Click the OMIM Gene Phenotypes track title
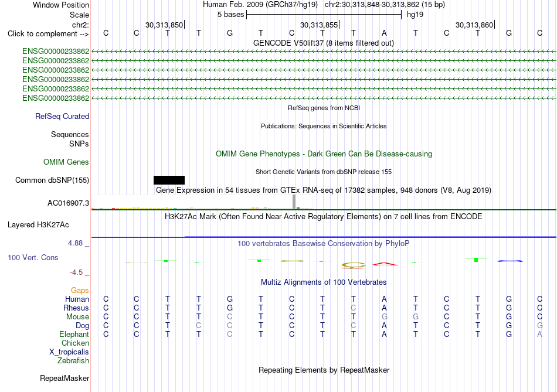Screen dimensions: 557x392 [x=324, y=154]
